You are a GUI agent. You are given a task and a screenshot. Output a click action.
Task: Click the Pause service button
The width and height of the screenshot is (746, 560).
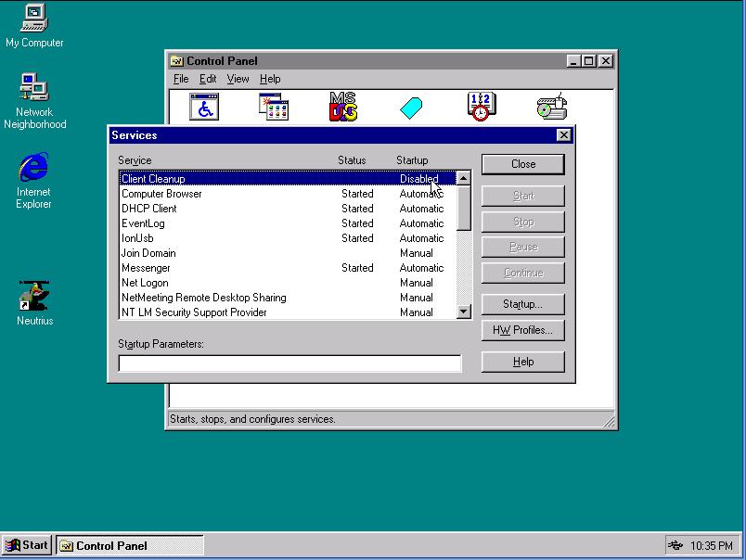pos(523,247)
